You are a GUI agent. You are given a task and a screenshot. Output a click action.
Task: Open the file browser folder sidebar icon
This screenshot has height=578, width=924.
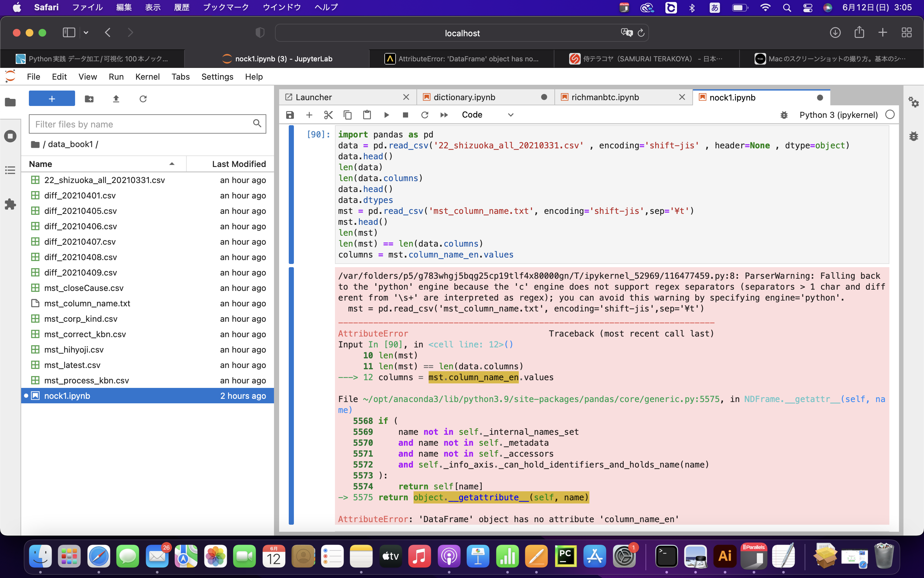coord(10,102)
